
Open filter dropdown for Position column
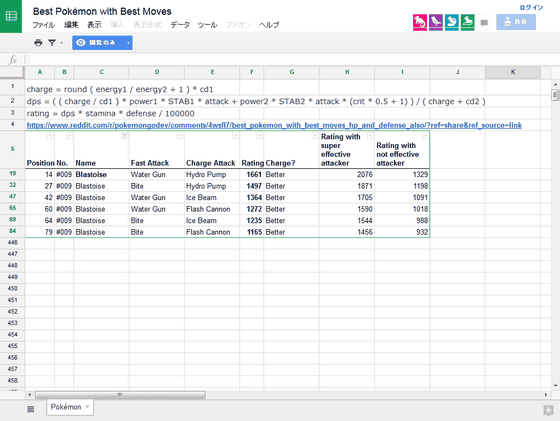50,136
